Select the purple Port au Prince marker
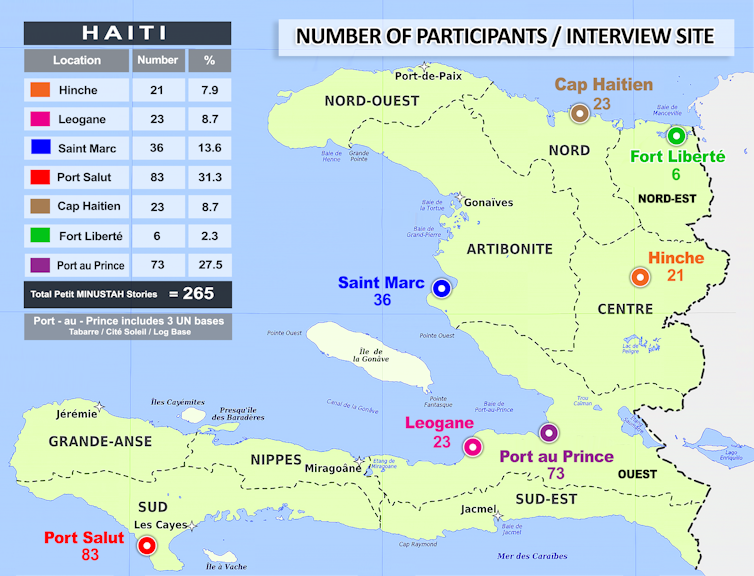 548,433
